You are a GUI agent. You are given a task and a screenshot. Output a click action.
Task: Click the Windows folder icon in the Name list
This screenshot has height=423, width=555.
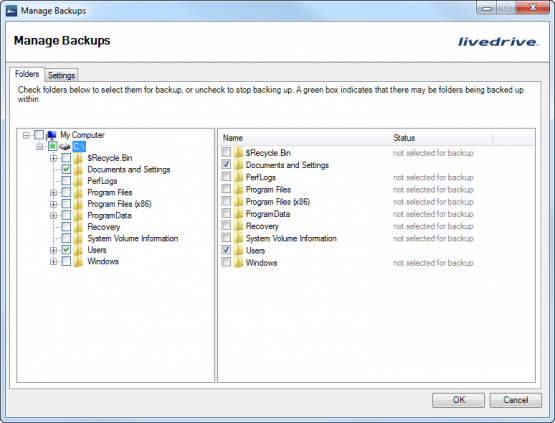click(238, 263)
